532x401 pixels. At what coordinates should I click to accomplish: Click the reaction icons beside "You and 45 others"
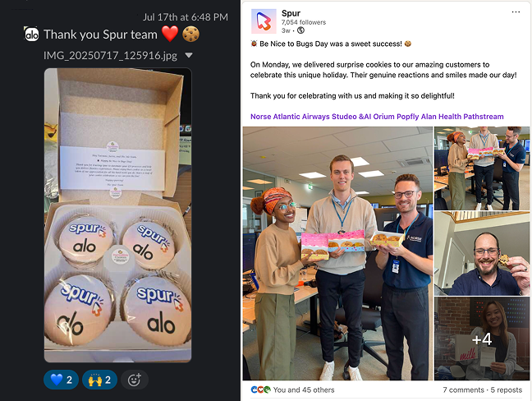coord(260,389)
